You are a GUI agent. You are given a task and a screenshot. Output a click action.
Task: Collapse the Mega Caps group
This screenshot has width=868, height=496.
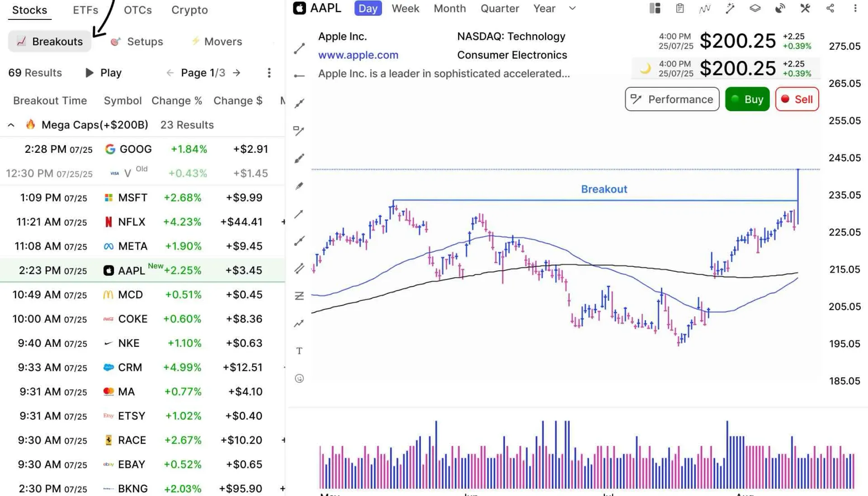11,125
